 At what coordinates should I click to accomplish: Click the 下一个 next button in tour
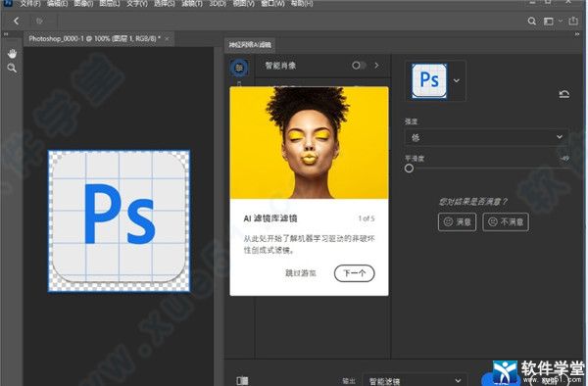tap(355, 273)
